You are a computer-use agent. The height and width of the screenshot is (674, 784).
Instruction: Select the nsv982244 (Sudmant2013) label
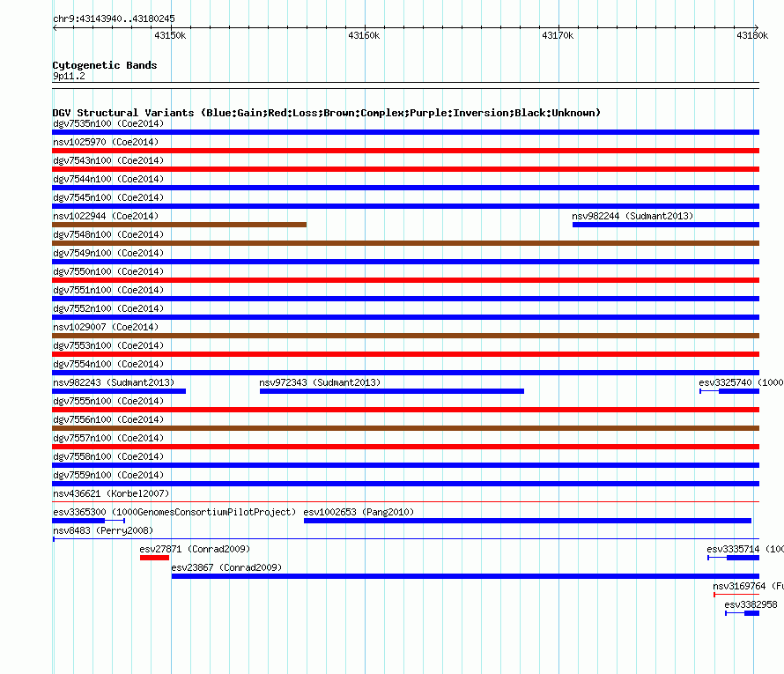point(632,216)
